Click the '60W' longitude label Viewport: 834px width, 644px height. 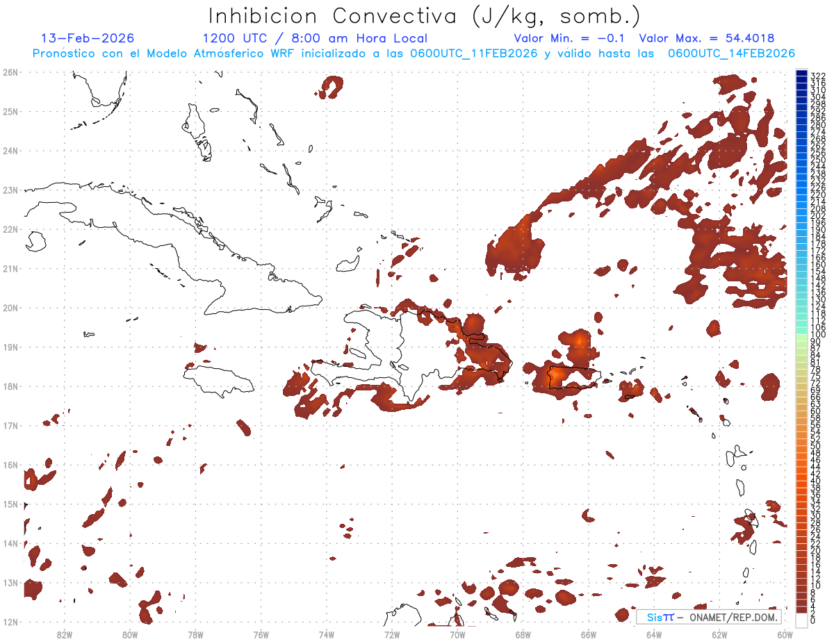[x=785, y=634]
